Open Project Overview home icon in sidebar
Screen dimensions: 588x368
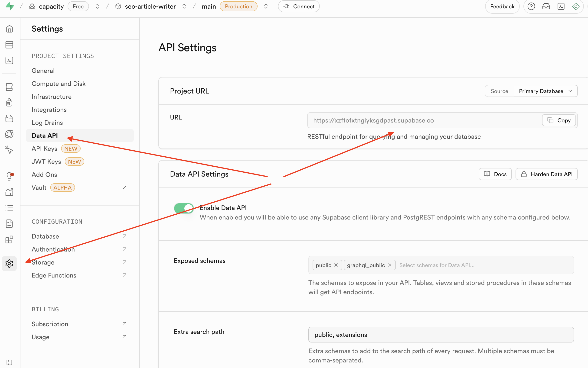click(x=9, y=29)
